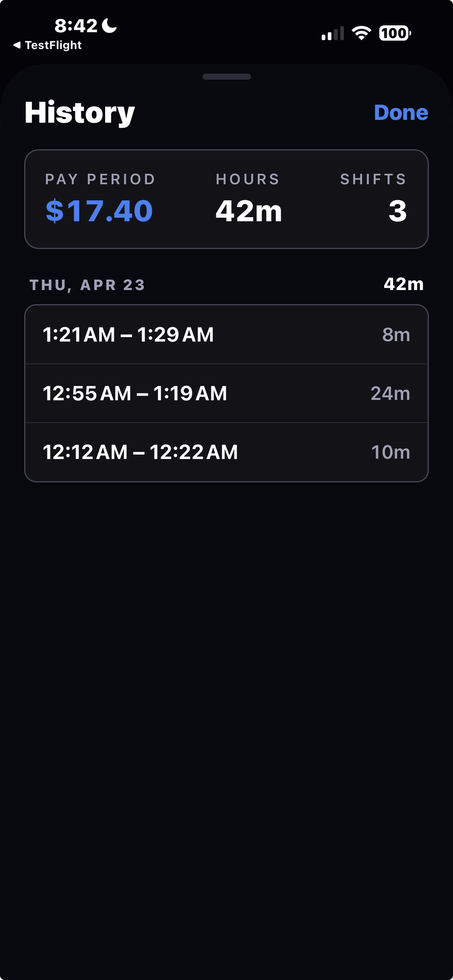Tap the cellular signal bars
Screen dimensions: 453x980
(333, 33)
